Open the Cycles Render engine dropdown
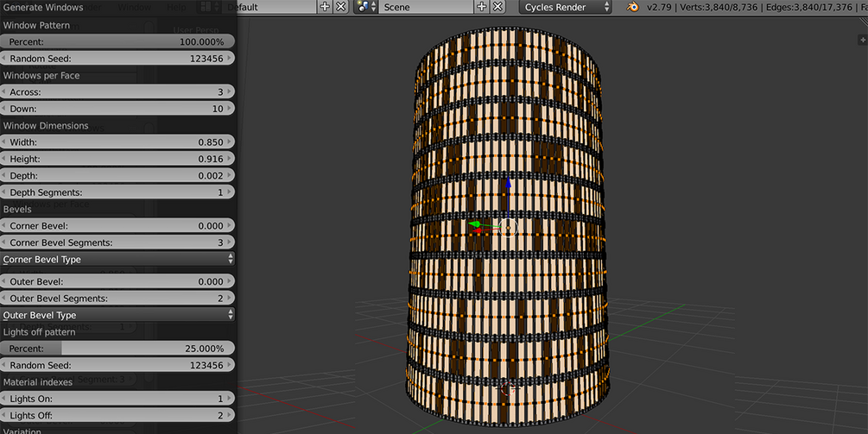The image size is (868, 434). tap(565, 7)
